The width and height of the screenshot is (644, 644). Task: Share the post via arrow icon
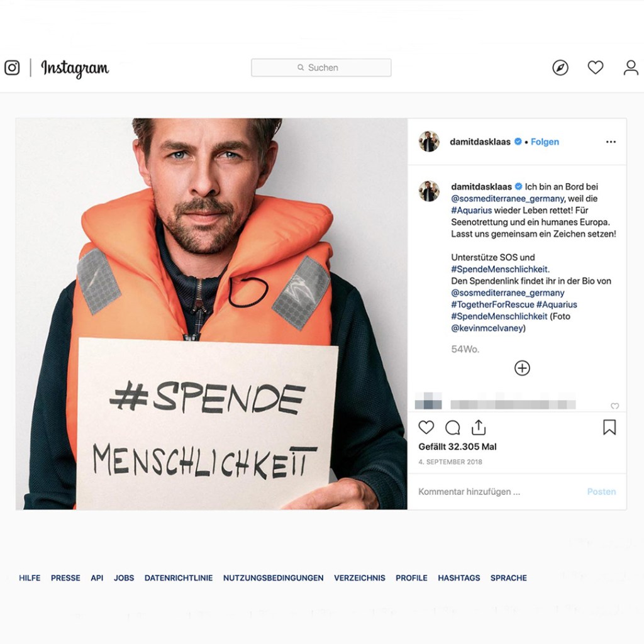point(479,428)
